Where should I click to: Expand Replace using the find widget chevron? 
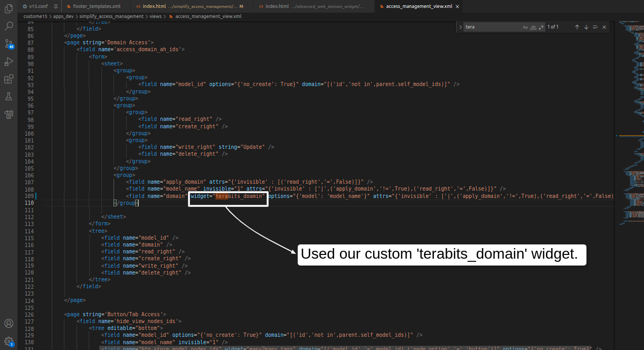460,27
